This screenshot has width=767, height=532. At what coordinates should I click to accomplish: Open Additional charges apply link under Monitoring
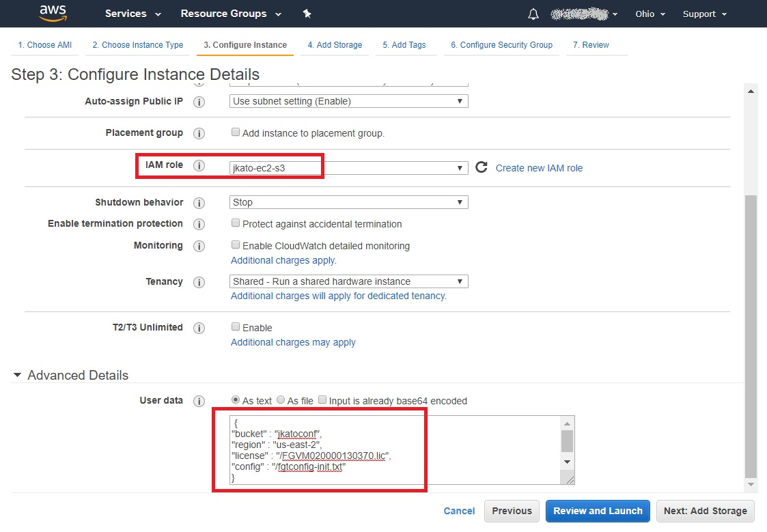click(283, 261)
